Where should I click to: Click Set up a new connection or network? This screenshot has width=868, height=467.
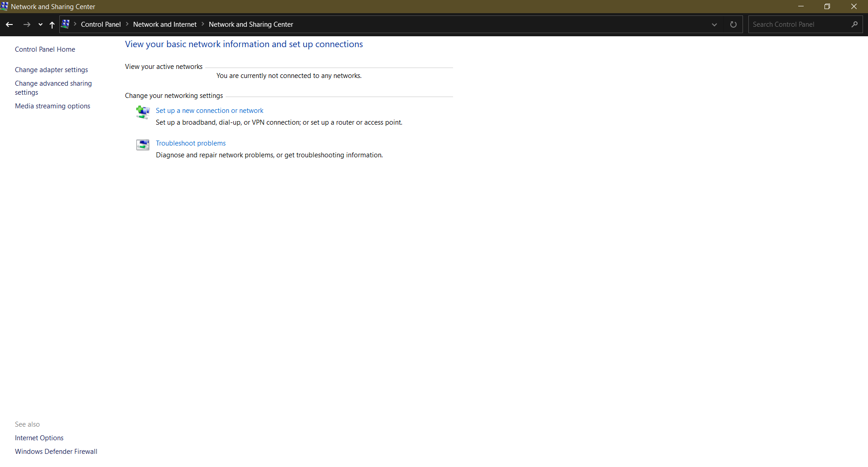click(209, 111)
